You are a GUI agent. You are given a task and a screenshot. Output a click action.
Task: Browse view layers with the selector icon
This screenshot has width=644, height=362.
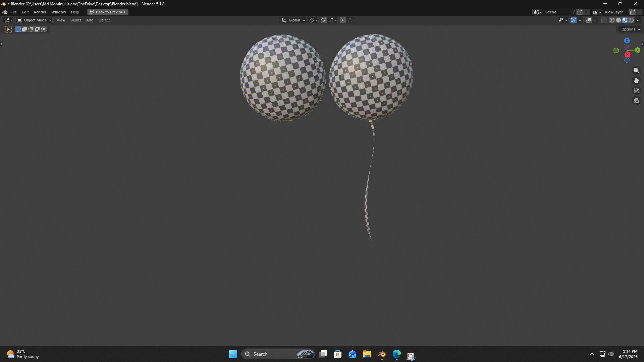pos(597,12)
